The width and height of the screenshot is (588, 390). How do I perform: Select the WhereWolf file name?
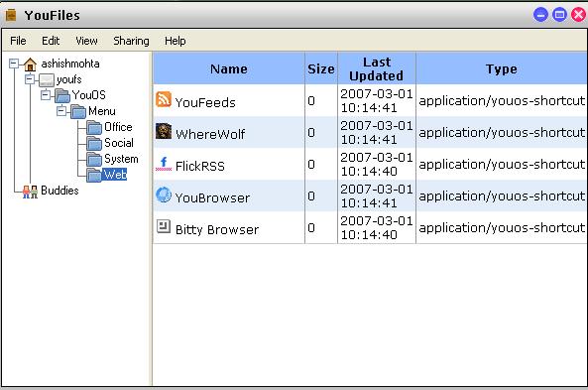pyautogui.click(x=210, y=134)
